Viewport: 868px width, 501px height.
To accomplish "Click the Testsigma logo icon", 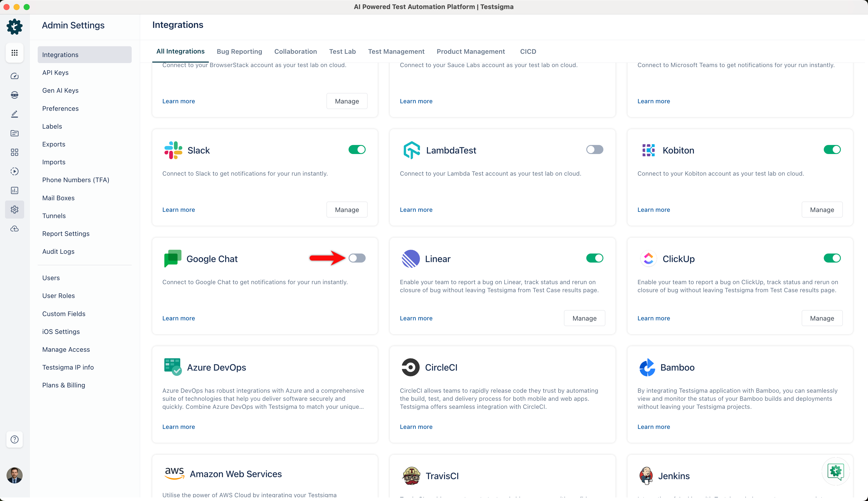I will [x=15, y=26].
